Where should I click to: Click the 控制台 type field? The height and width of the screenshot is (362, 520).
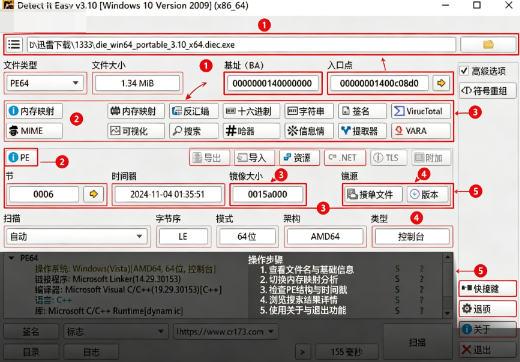coord(411,236)
